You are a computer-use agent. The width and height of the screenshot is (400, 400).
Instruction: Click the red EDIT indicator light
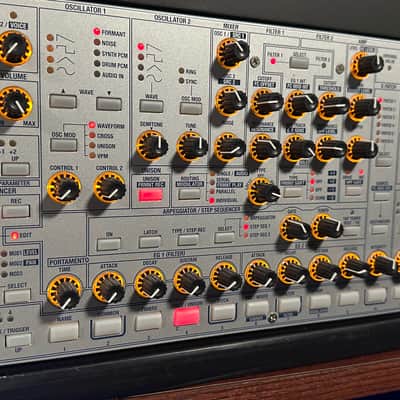point(14,236)
